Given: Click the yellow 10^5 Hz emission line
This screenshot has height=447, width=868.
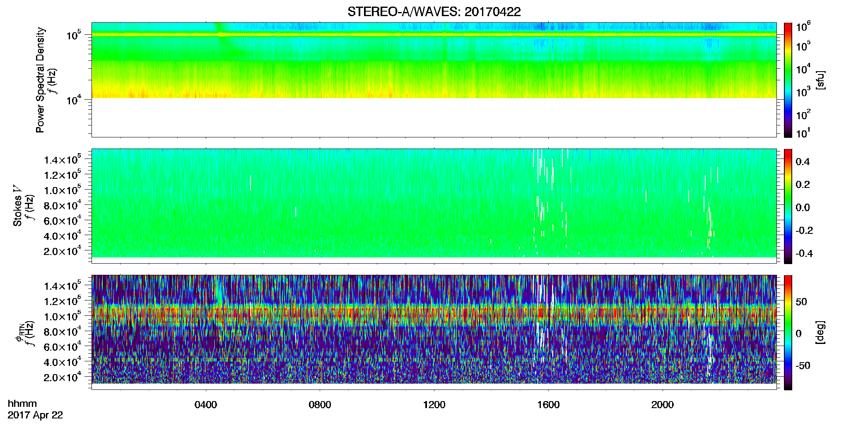Looking at the screenshot, I should [434, 35].
